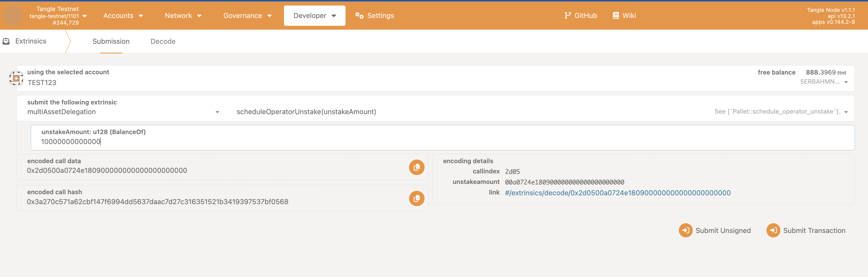Screen dimensions: 868x277
Task: Open the GitHub repository link
Action: click(581, 16)
